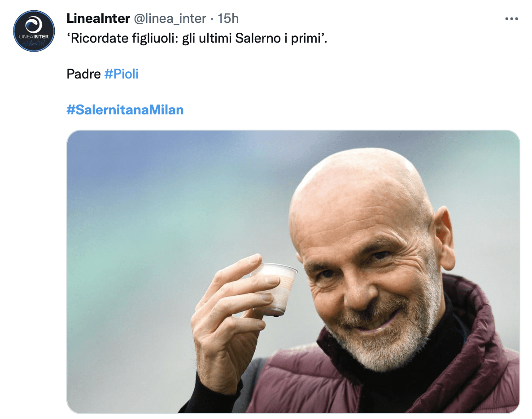Viewport: 532px width, 419px height.
Task: Open the LineaInter profile avatar
Action: 34,31
